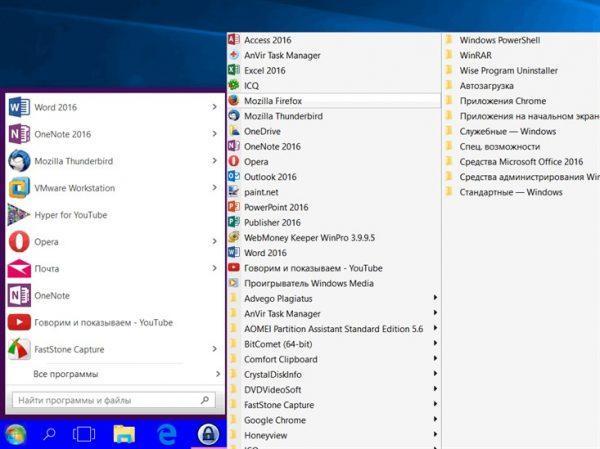Click the Publisher 2016 icon
The width and height of the screenshot is (600, 449).
tap(234, 222)
